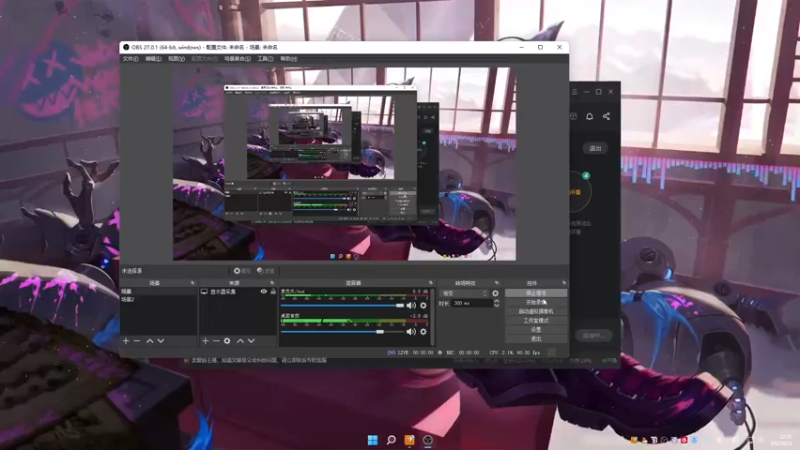Select 场景 scene in scenes list

(159, 291)
